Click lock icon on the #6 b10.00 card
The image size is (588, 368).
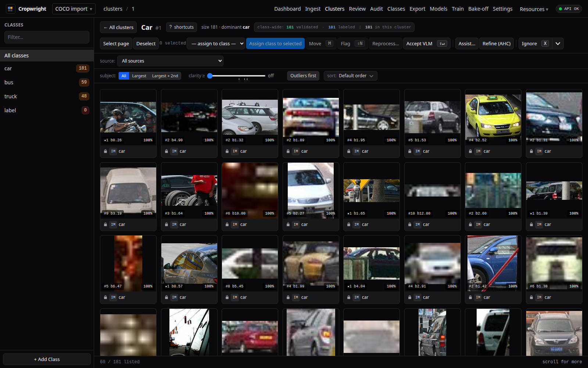(227, 224)
